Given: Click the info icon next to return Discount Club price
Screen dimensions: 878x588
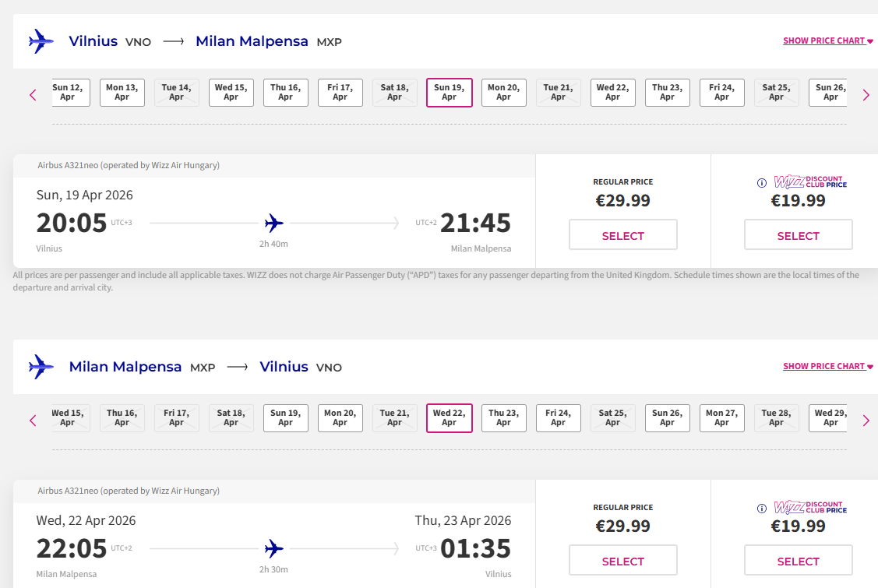Looking at the screenshot, I should [x=762, y=509].
